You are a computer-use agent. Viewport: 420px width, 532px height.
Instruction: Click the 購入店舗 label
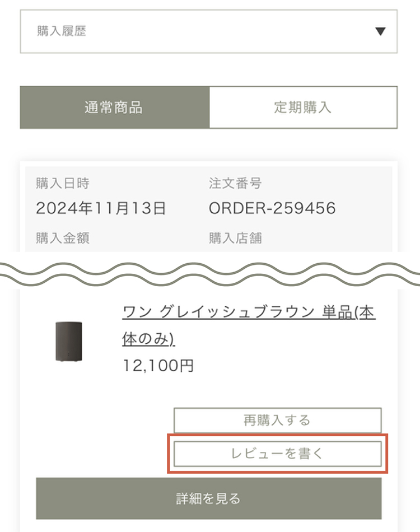pos(235,238)
